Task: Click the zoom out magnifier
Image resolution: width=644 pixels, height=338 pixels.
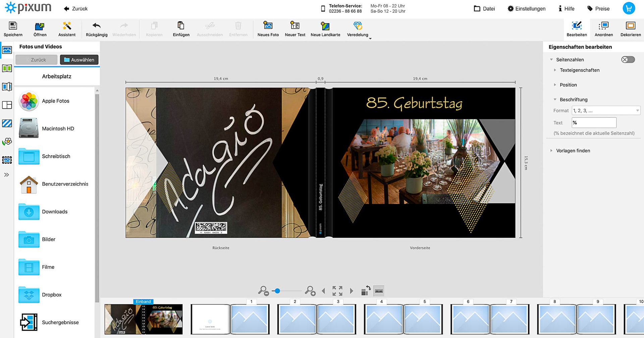Action: click(x=263, y=291)
